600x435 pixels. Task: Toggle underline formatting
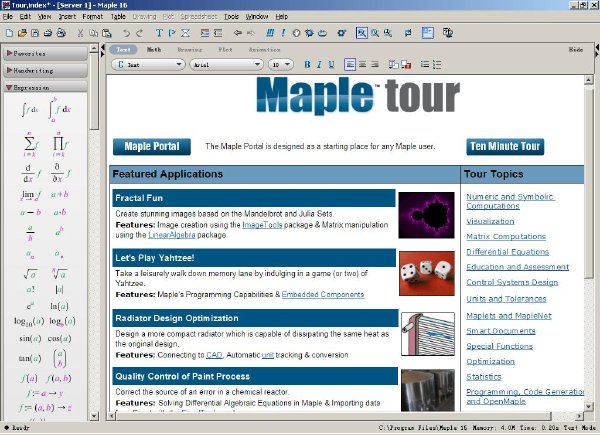click(x=331, y=65)
